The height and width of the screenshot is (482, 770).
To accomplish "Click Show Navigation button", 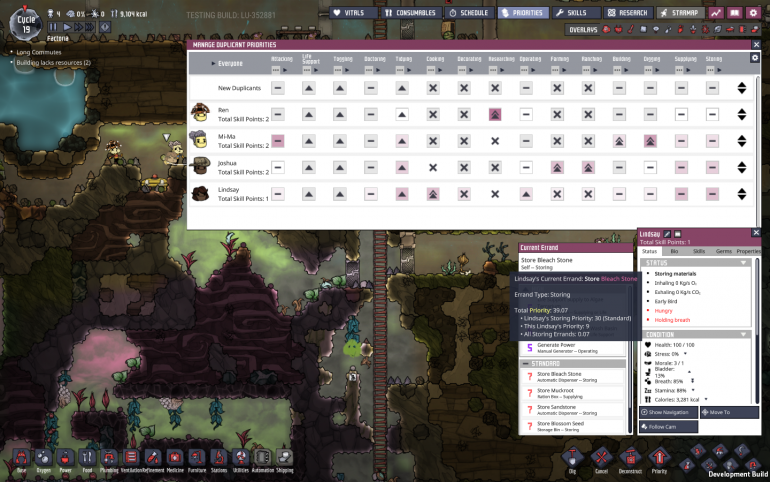I will click(x=668, y=412).
